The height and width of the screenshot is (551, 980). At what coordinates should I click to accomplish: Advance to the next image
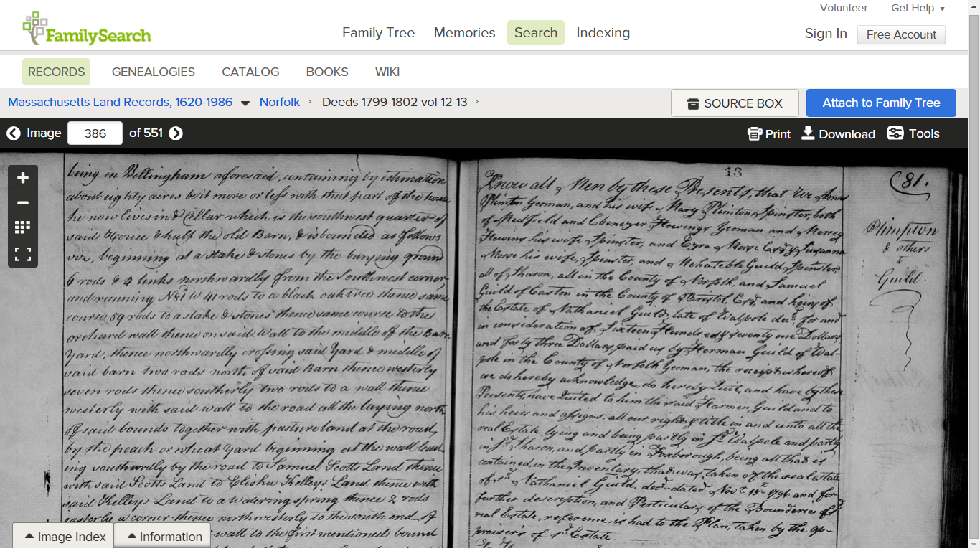tap(175, 133)
